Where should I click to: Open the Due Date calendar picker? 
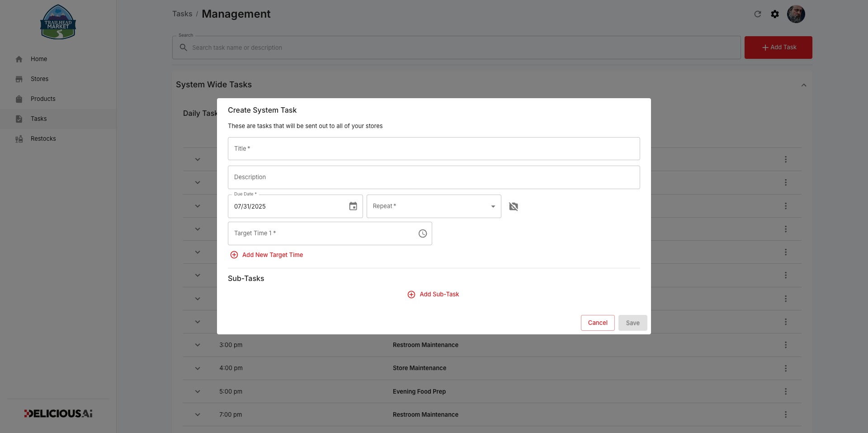(x=353, y=206)
